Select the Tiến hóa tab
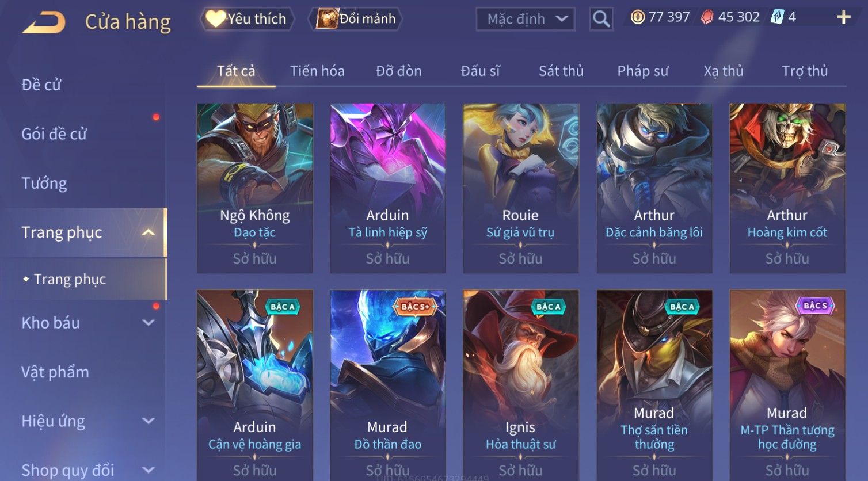868x481 pixels. click(317, 71)
